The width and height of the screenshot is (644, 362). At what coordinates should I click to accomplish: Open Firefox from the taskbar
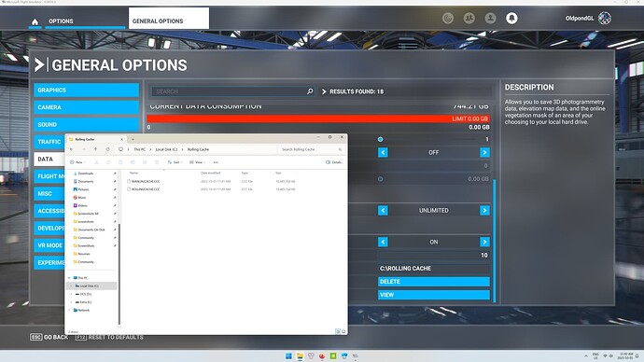point(322,355)
